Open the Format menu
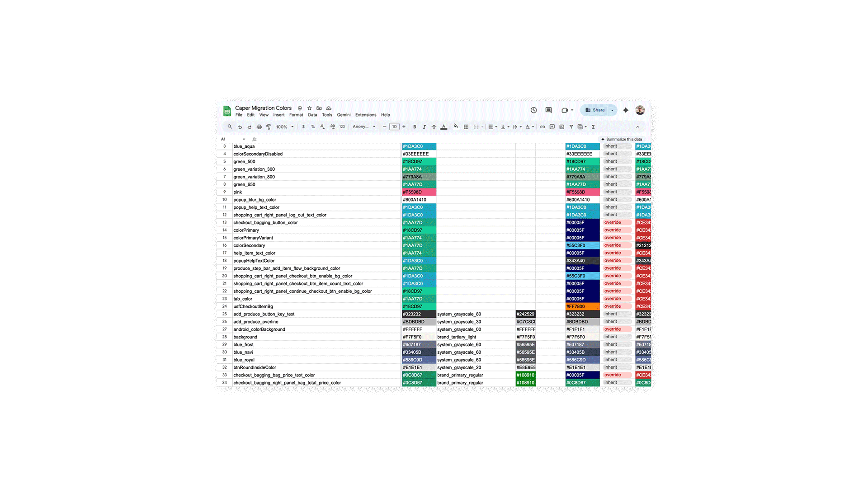868x488 pixels. pos(296,115)
